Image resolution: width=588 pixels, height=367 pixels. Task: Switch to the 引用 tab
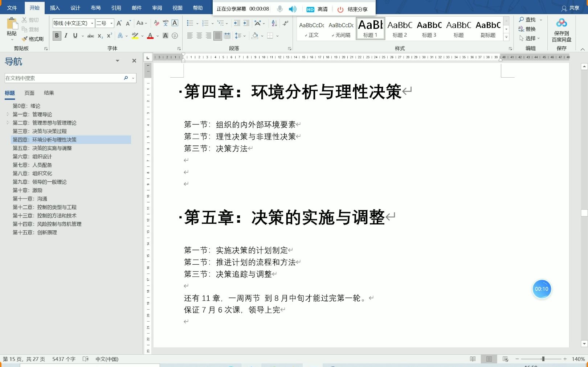pyautogui.click(x=116, y=8)
